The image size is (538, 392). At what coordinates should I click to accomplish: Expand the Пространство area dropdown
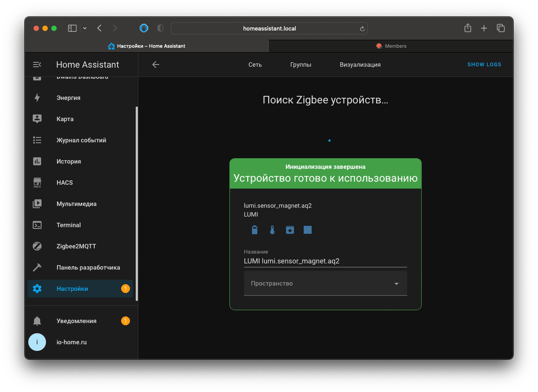click(325, 283)
